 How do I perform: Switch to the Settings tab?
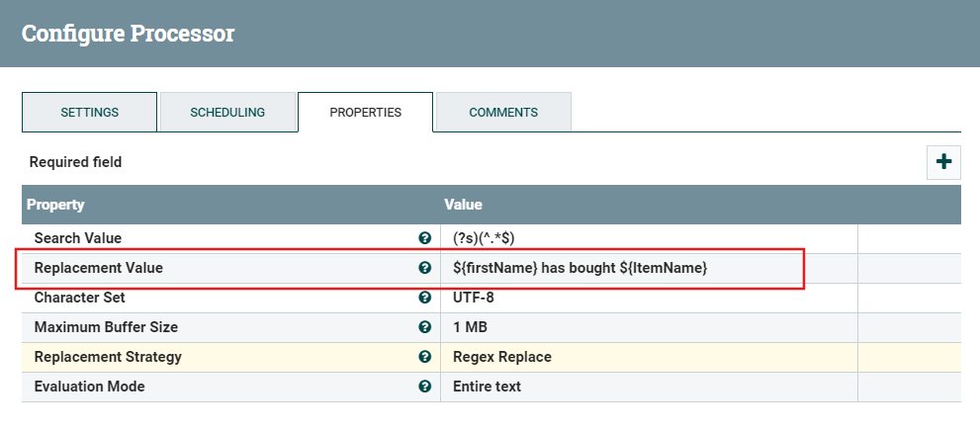pos(89,113)
